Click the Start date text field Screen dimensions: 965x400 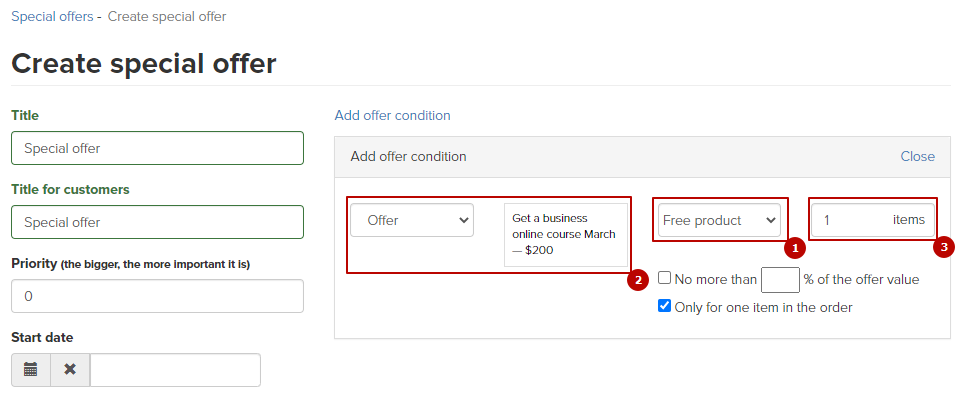175,370
